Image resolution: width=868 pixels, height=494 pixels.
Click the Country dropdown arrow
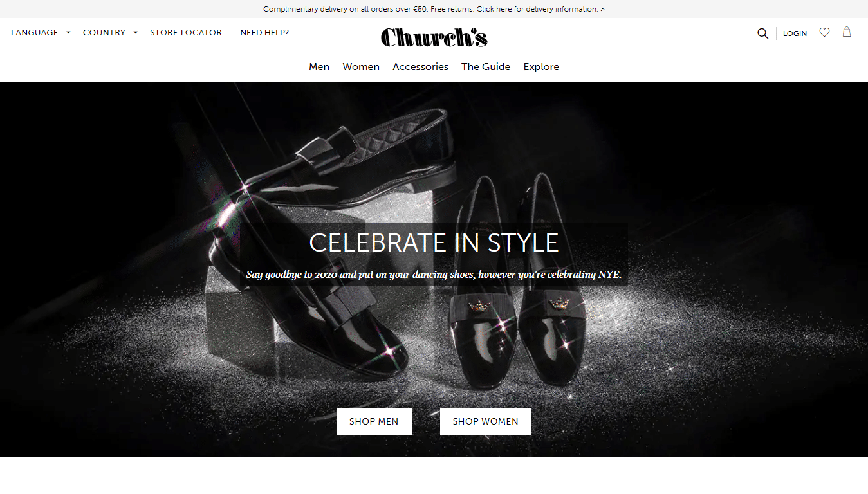point(135,33)
